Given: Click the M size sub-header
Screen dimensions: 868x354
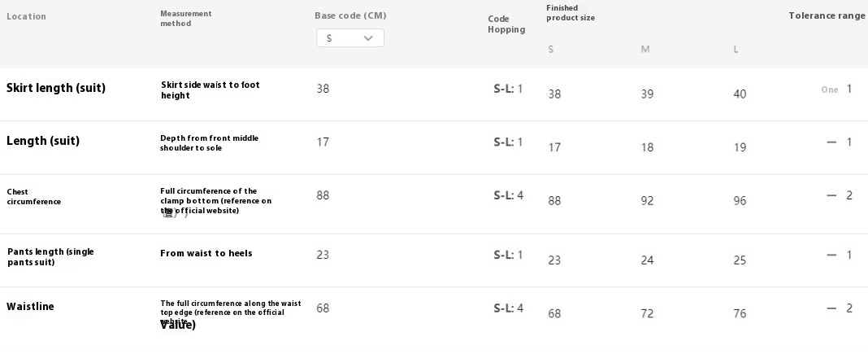Looking at the screenshot, I should point(645,50).
